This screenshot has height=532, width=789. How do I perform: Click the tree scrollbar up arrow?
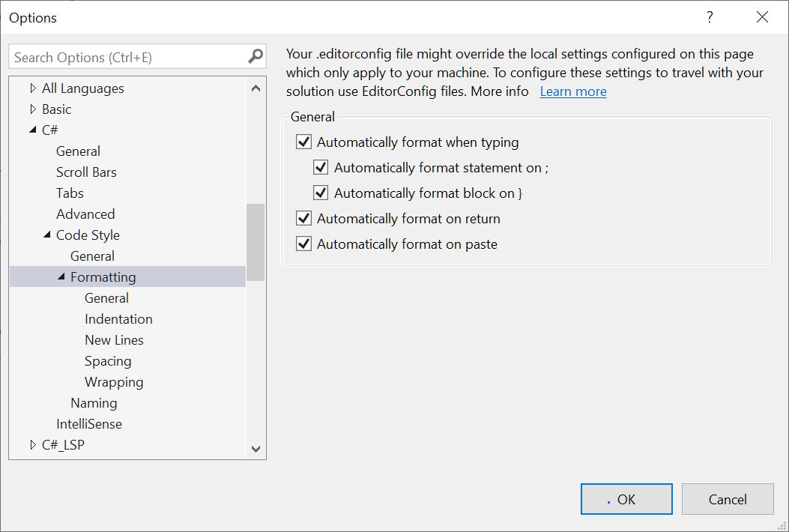point(256,88)
